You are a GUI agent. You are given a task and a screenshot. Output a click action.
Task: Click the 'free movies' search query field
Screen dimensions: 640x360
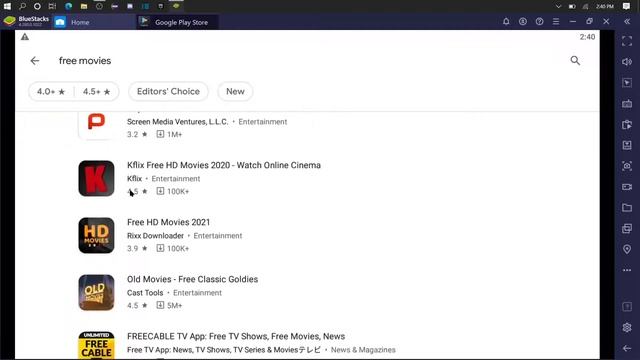[85, 61]
